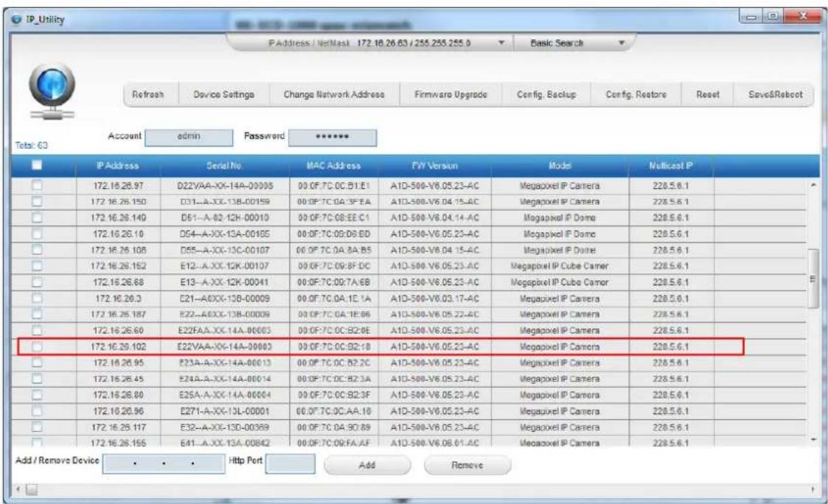Click IP address 172.16.26.45 cell
Viewport: 828px width, 504px height.
point(118,379)
